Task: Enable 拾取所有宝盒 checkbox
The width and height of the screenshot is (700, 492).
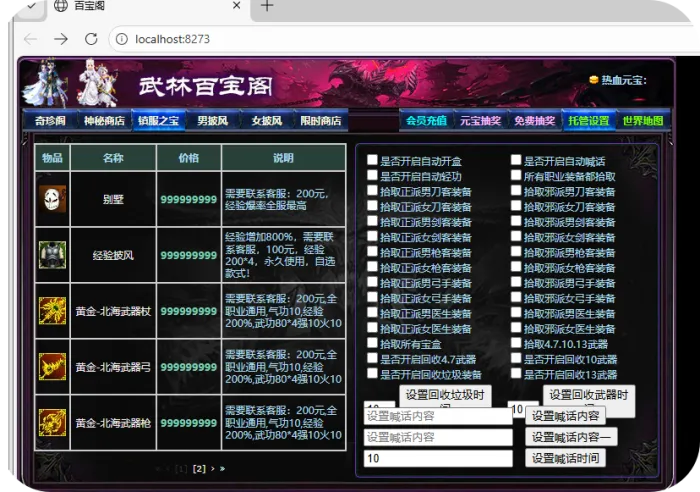Action: [x=372, y=342]
